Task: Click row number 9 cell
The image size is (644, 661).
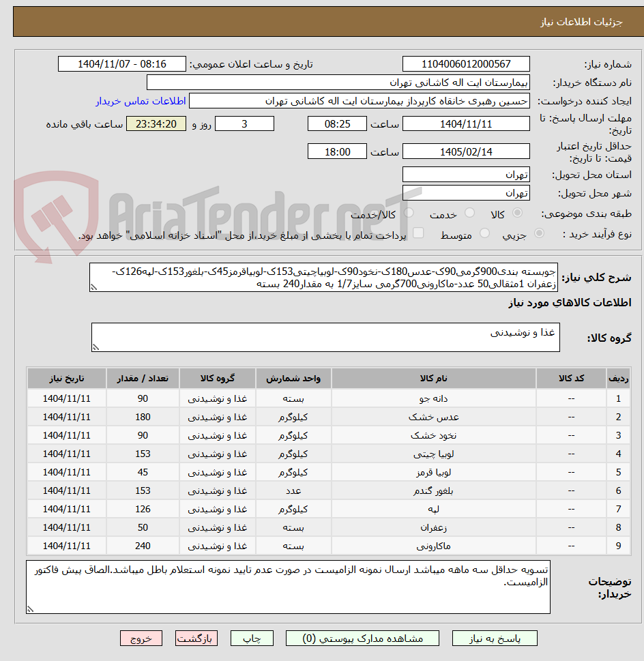Action: coord(618,546)
